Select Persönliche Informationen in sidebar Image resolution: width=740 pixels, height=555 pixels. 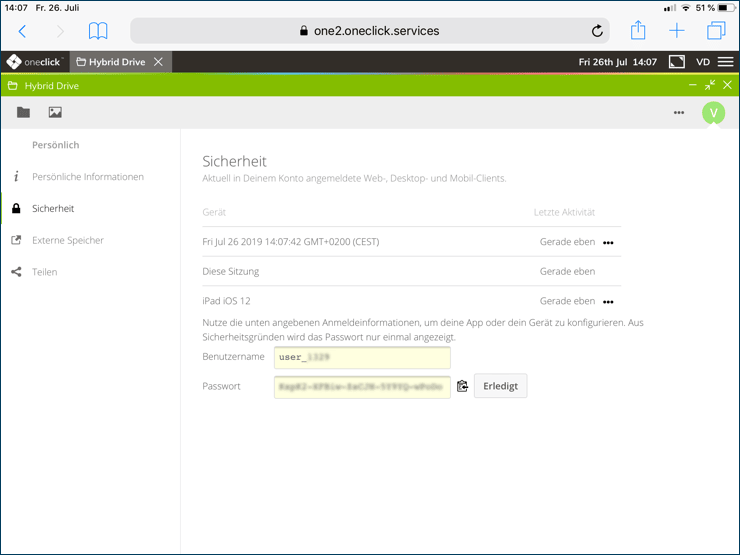pos(87,177)
